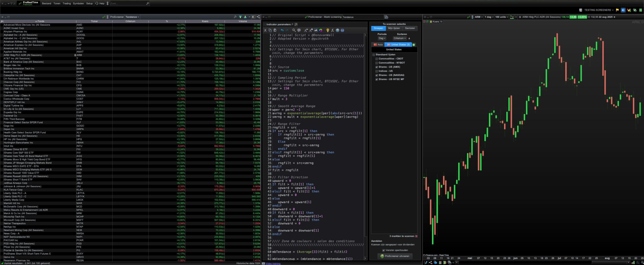Toggle the Venster openhouden checkbox
The width and height of the screenshot is (644, 265).
[383, 250]
